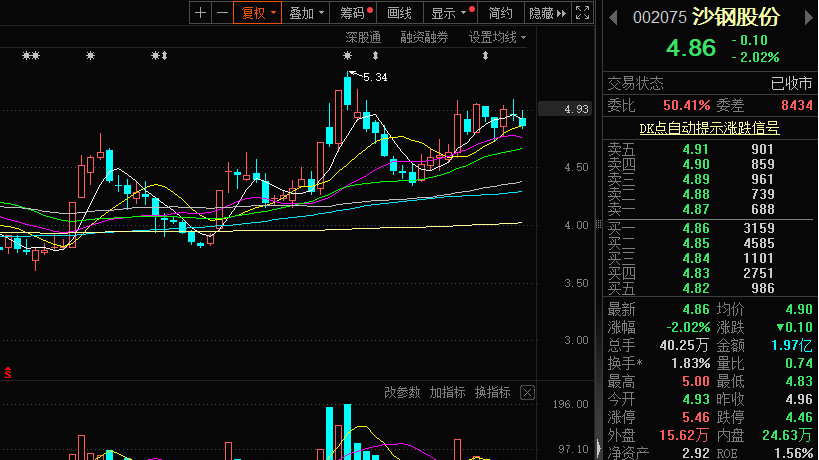Click event marker above the 5.34 peak
This screenshot has width=819, height=460.
(x=347, y=55)
